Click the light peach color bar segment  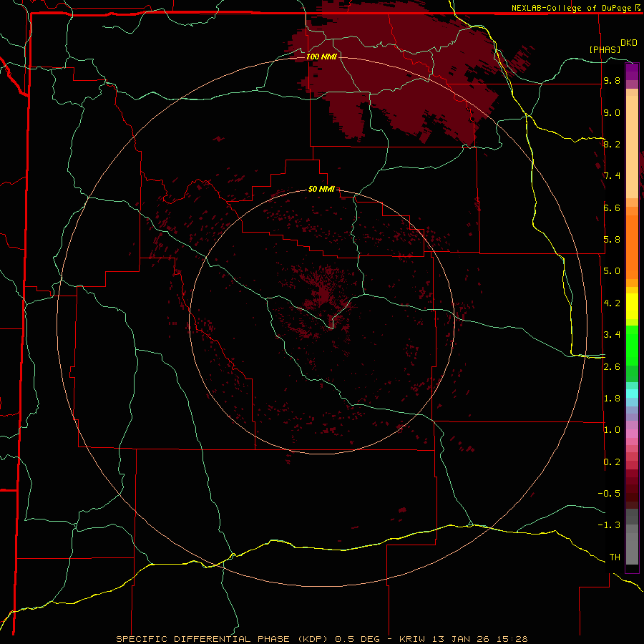click(632, 147)
